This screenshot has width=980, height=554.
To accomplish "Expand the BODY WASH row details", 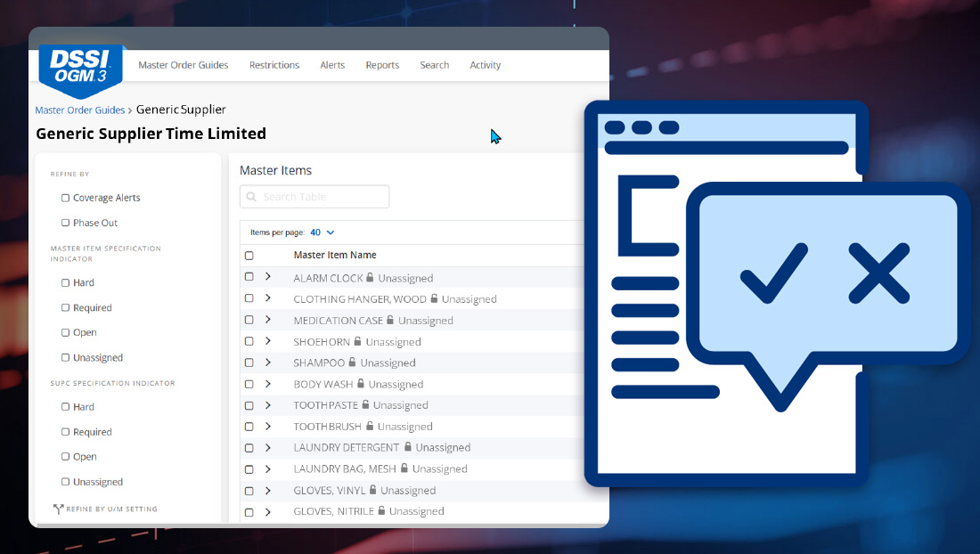I will [x=267, y=384].
